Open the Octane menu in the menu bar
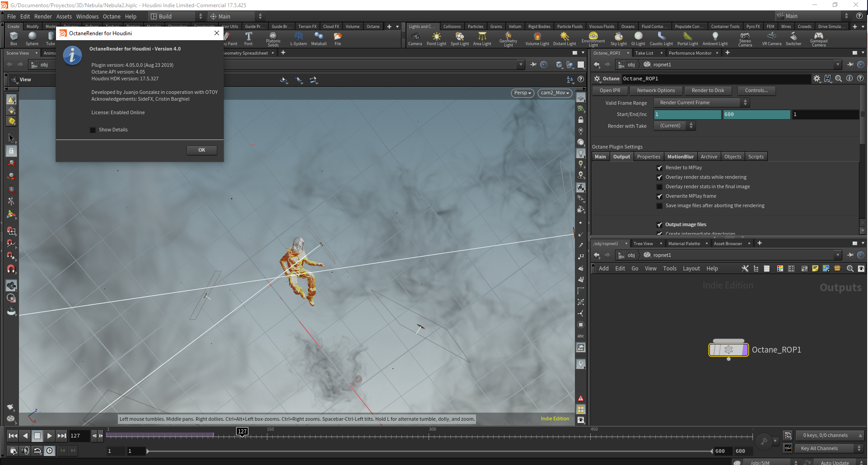 [112, 17]
